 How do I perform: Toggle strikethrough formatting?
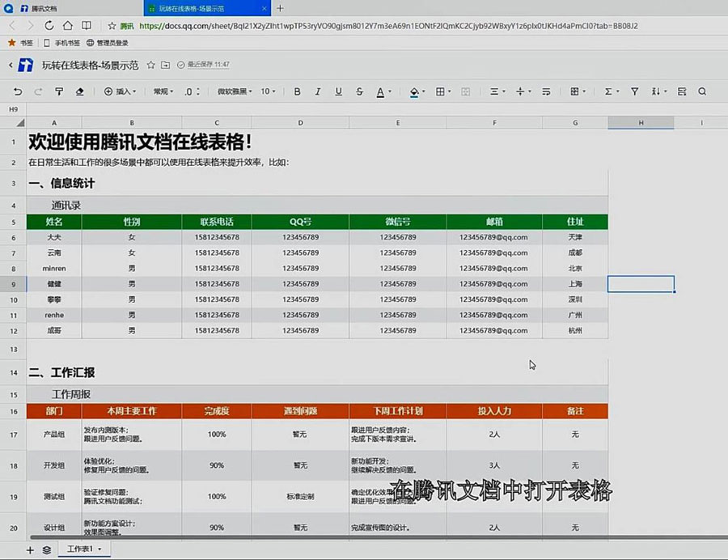(x=359, y=91)
